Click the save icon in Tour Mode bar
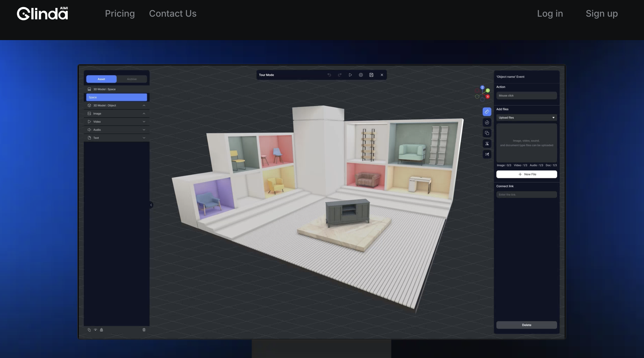 click(371, 75)
